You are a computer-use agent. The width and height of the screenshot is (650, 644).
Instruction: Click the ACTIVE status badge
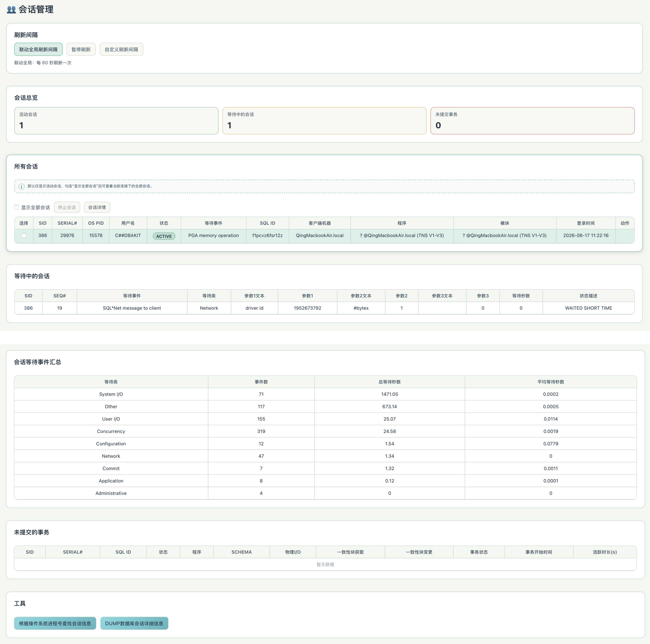pos(164,236)
